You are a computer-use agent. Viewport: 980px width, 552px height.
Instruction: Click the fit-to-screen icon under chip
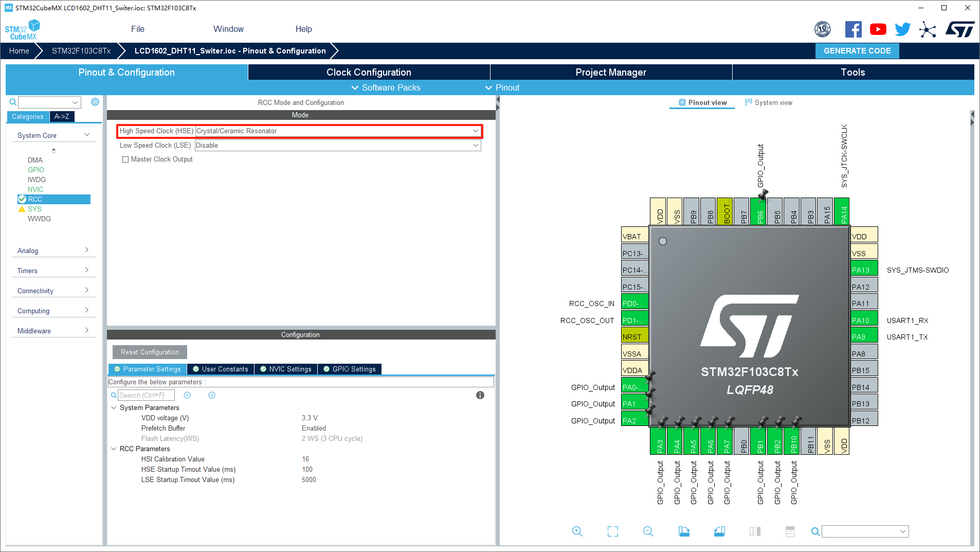pyautogui.click(x=613, y=531)
